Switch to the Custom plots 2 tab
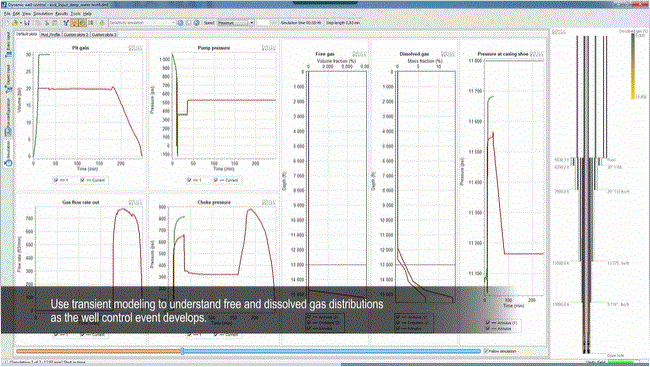650x367 pixels. click(76, 34)
